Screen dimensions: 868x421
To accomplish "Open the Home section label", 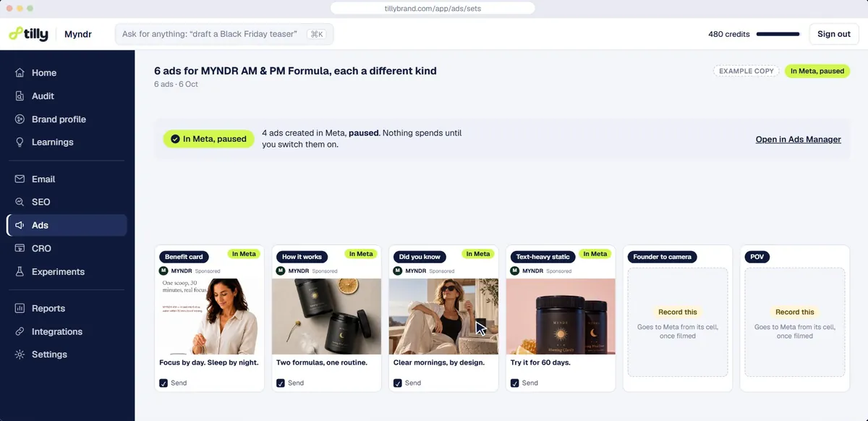I will 44,73.
